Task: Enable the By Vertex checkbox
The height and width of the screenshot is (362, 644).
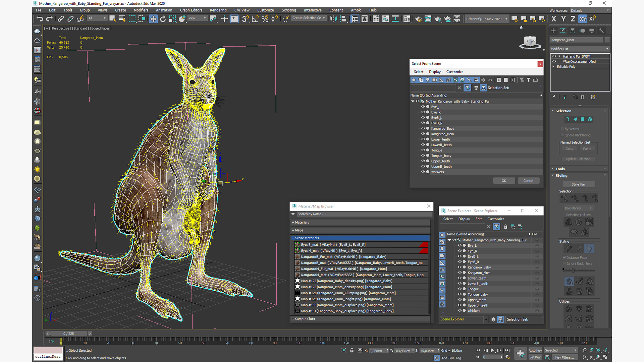Action: click(562, 129)
